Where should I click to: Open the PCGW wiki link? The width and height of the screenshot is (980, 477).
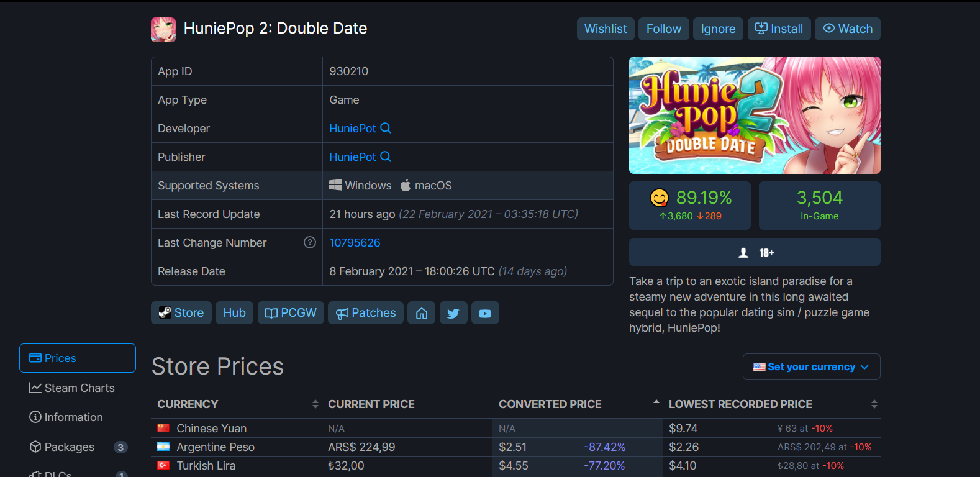click(291, 313)
